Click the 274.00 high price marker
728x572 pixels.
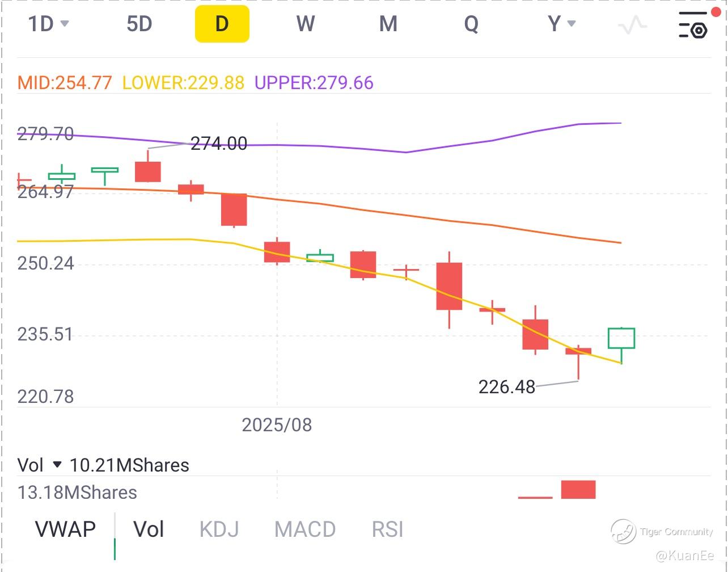click(x=218, y=144)
